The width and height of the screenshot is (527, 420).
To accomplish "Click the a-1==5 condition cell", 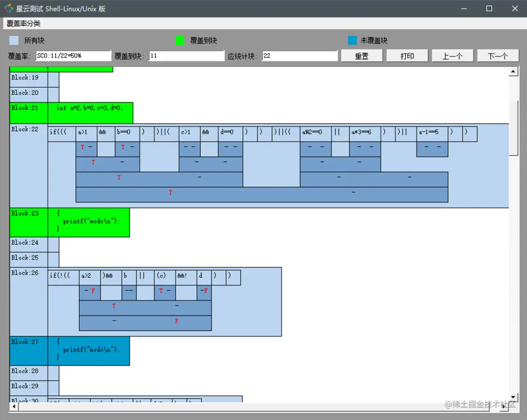I will pyautogui.click(x=432, y=134).
